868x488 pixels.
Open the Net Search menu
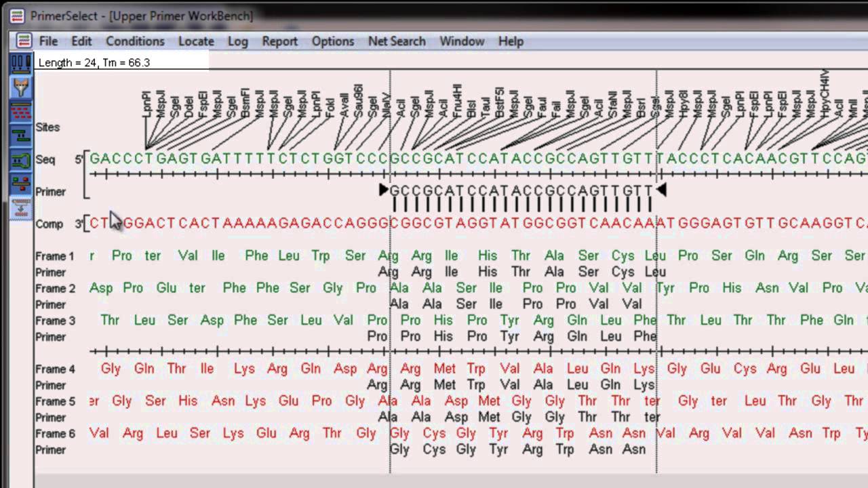pyautogui.click(x=397, y=41)
